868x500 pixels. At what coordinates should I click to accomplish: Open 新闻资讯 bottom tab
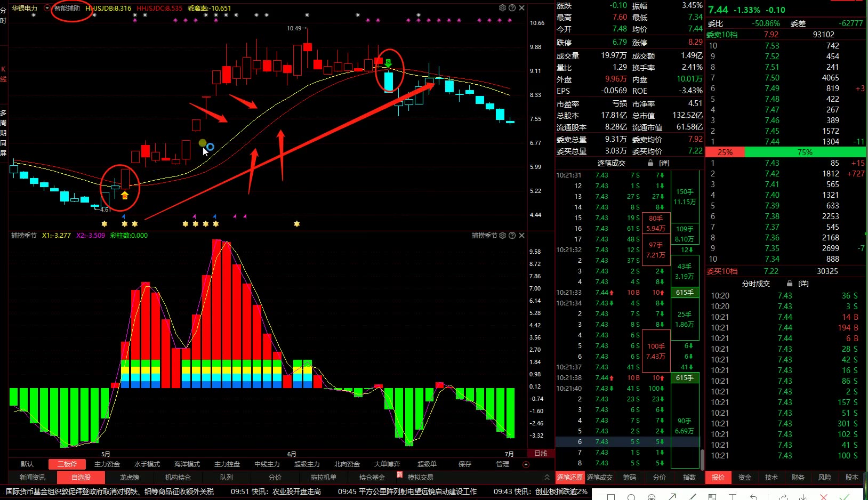click(33, 477)
